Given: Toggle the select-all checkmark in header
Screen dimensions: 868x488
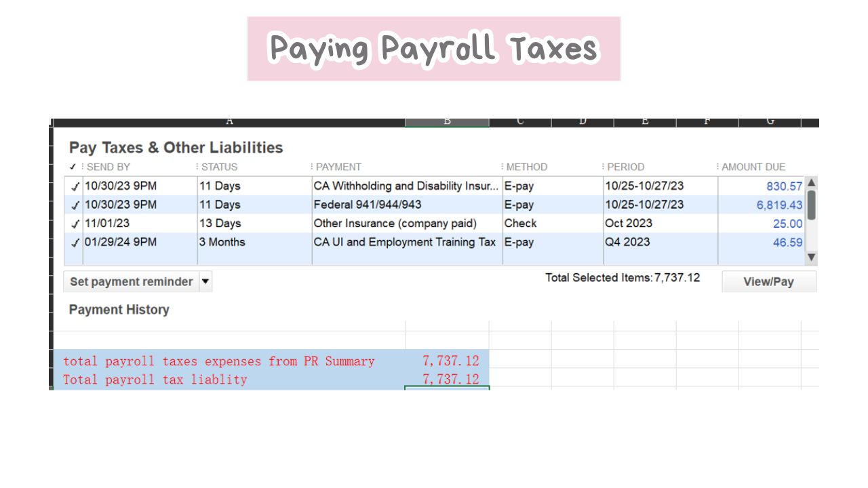Looking at the screenshot, I should 73,167.
